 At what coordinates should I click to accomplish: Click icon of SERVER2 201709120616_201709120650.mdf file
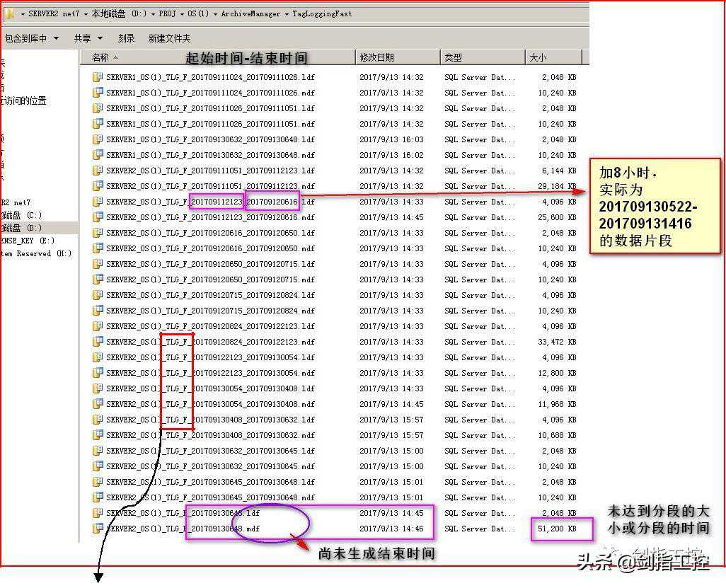pos(98,248)
